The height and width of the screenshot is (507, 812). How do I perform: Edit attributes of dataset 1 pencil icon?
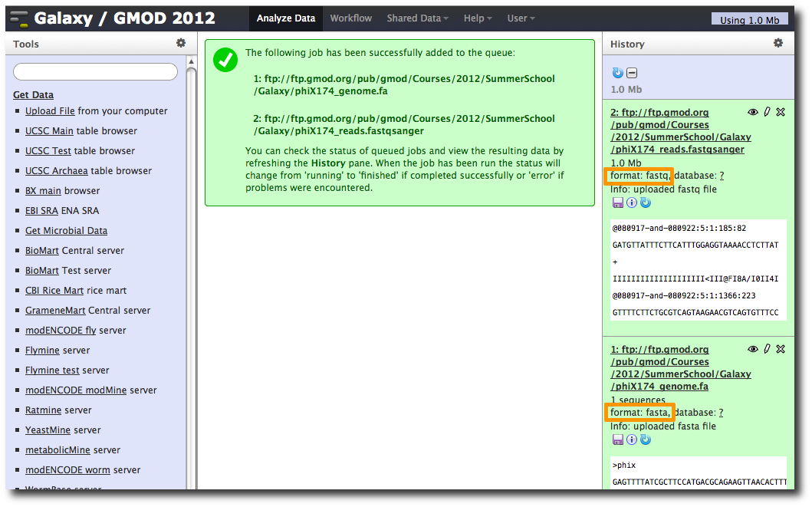tap(767, 349)
